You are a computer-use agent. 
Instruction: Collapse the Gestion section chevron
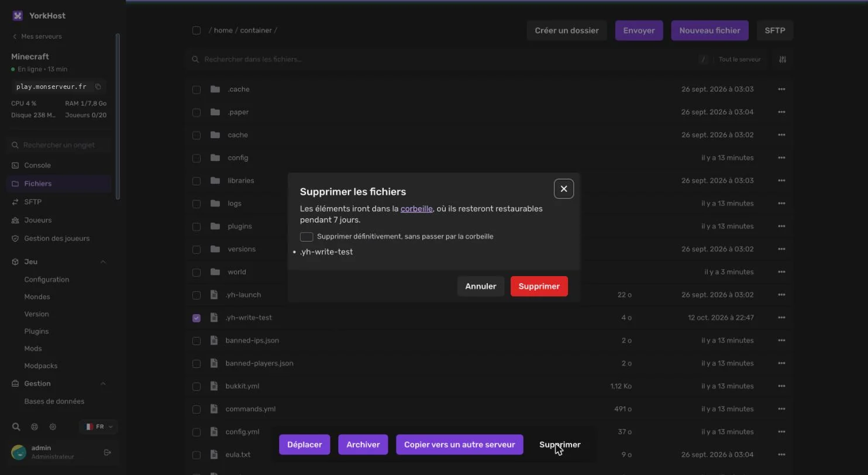(103, 384)
